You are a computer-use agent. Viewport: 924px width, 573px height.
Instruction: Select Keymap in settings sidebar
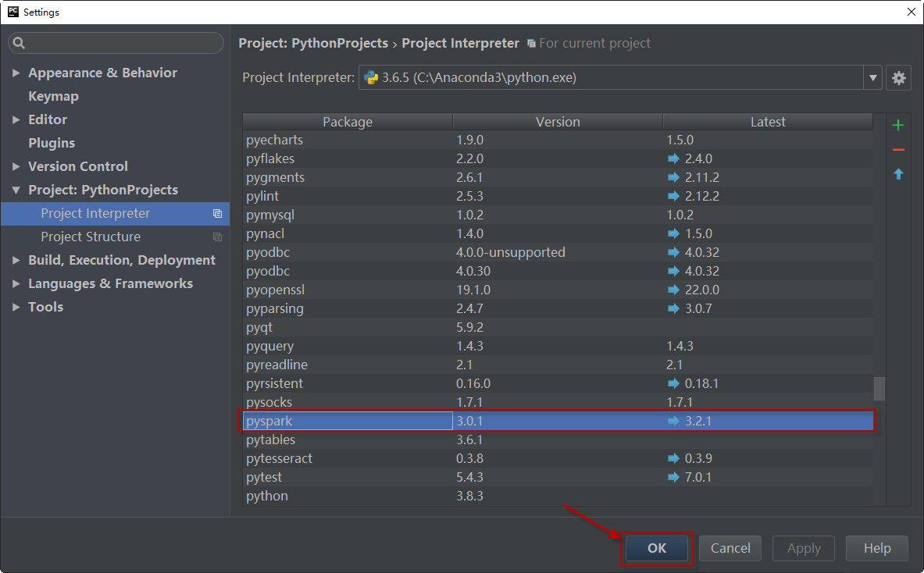coord(53,96)
